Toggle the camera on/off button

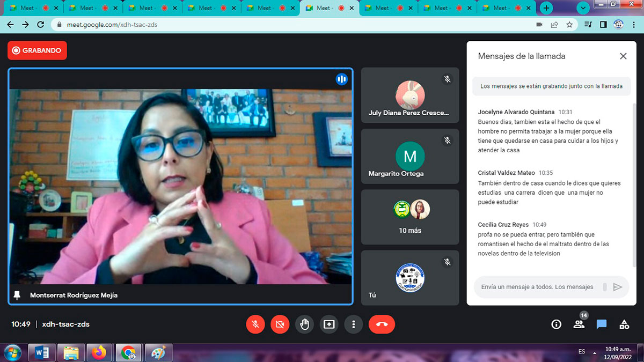click(280, 324)
